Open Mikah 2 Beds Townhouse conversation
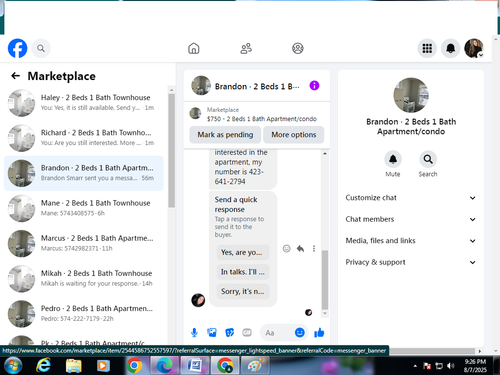Viewport: 500px width, 375px height. 83,278
